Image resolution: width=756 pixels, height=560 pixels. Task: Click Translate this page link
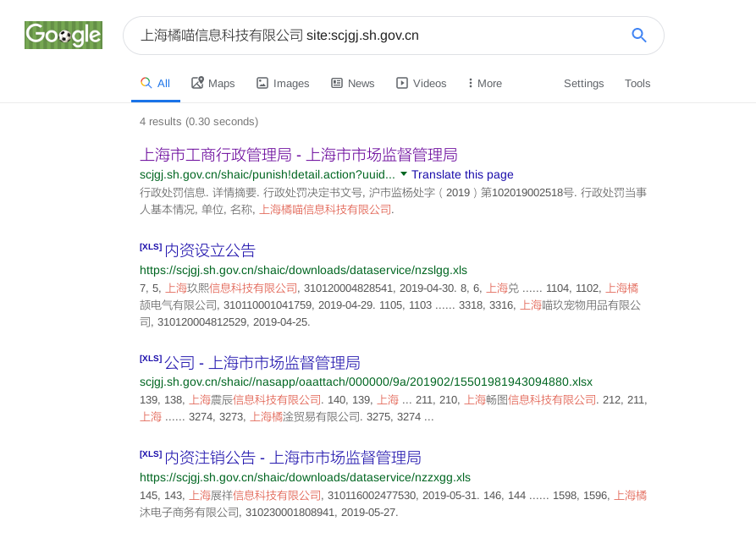pyautogui.click(x=462, y=174)
